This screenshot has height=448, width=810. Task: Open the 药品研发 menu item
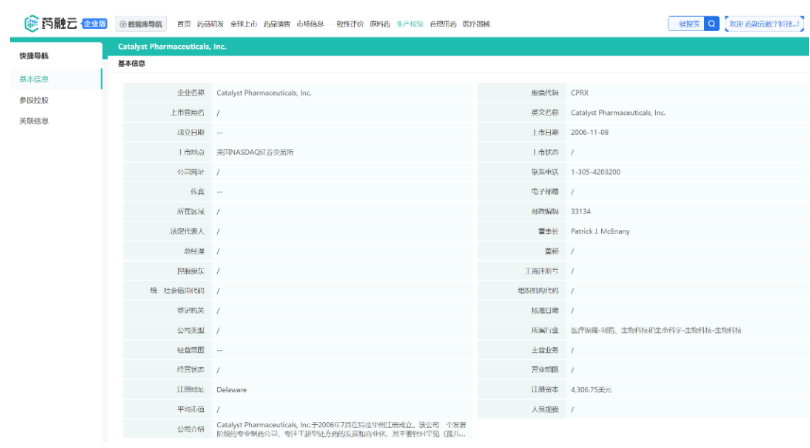coord(210,24)
